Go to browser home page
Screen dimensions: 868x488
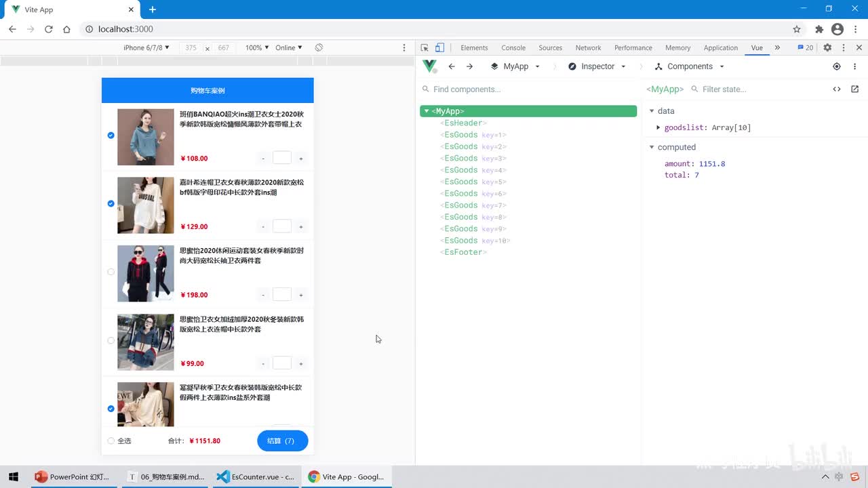tap(66, 29)
